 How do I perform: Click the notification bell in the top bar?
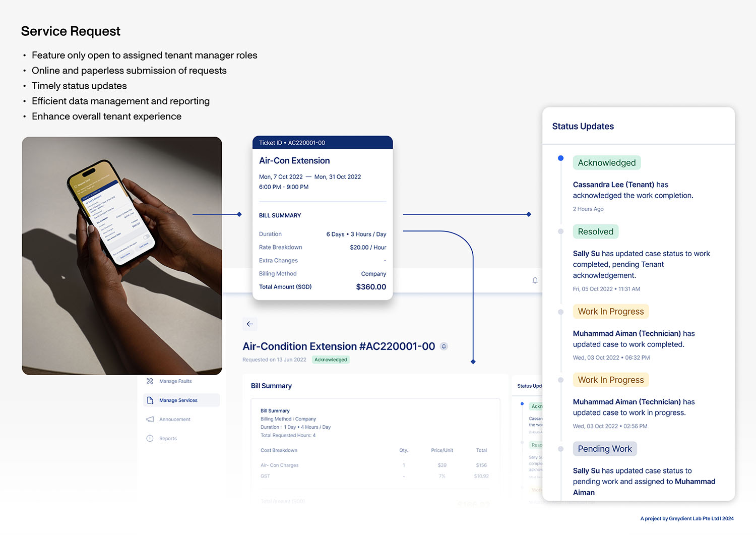pos(535,280)
